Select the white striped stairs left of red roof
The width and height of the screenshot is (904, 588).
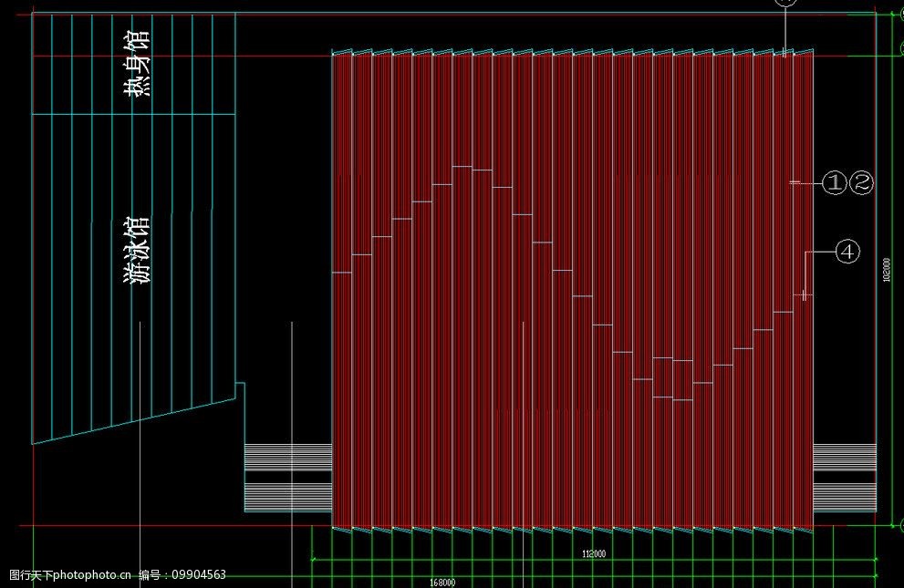tap(287, 478)
